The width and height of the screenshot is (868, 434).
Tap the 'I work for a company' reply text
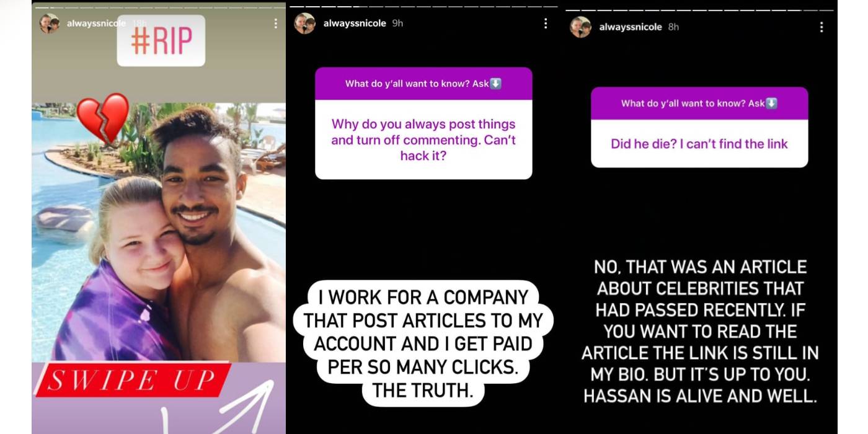423,343
